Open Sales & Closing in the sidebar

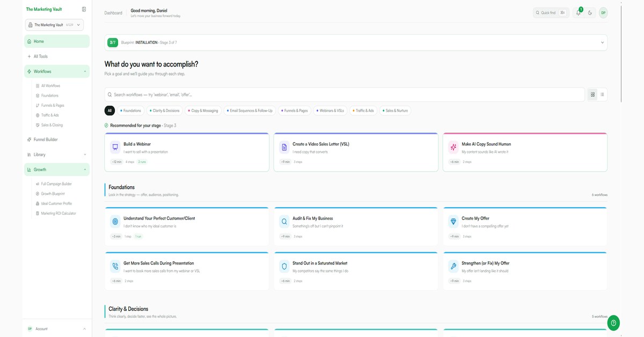tap(52, 125)
